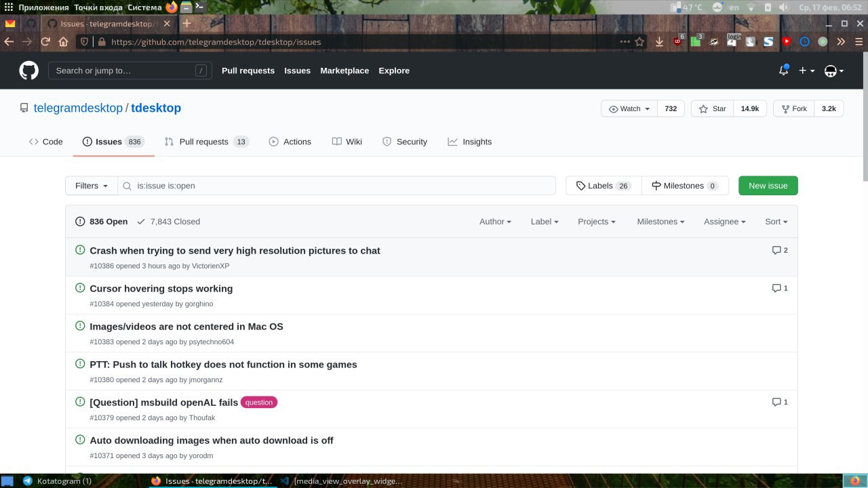Screen dimensions: 868x488
Task: Open Marketplace in the GitHub header
Action: 344,70
